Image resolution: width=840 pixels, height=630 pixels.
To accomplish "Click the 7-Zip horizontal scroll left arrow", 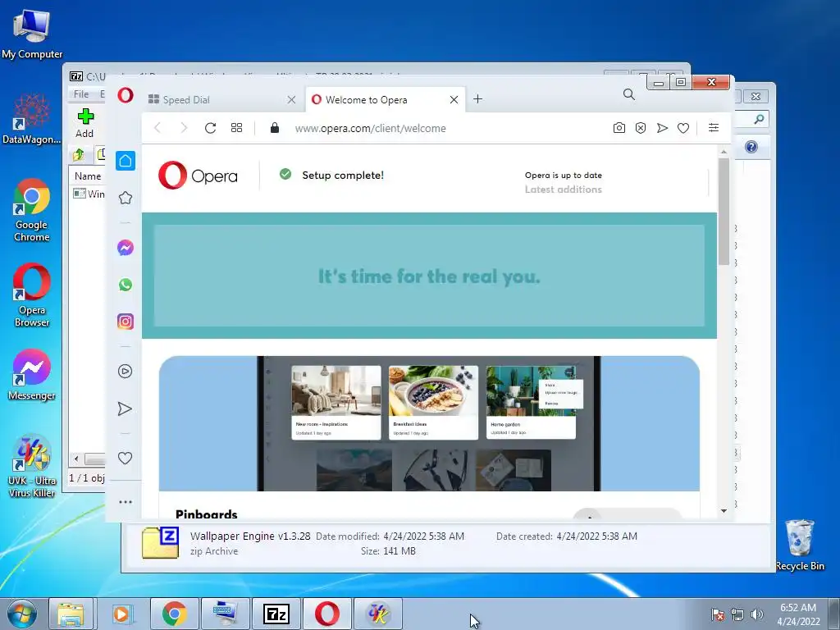I will [x=76, y=459].
